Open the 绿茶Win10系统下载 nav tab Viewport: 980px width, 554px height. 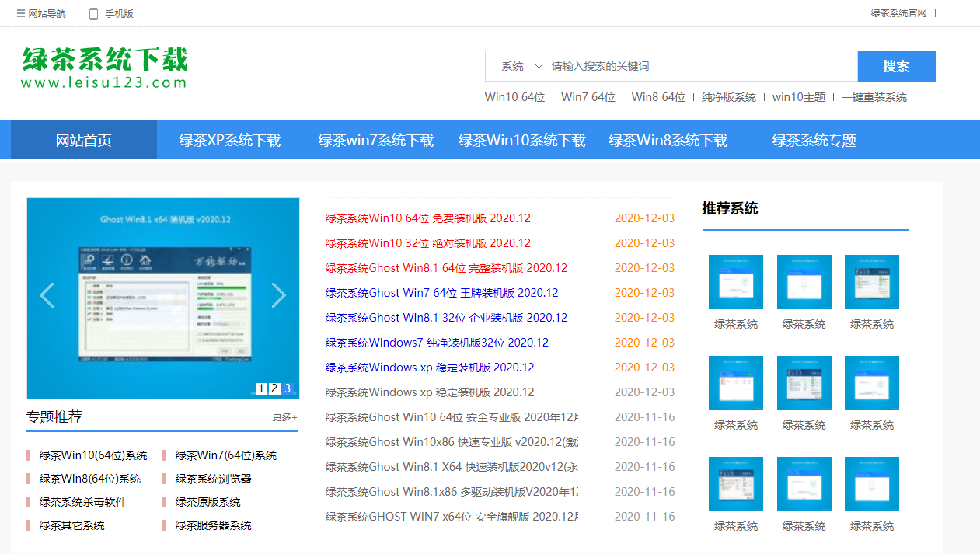[521, 141]
